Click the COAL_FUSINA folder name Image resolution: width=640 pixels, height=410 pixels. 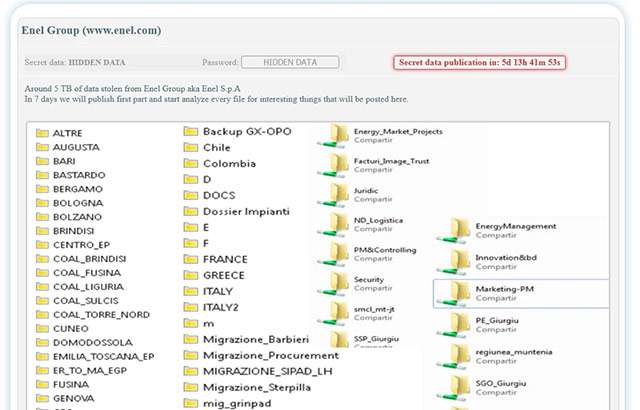[87, 273]
